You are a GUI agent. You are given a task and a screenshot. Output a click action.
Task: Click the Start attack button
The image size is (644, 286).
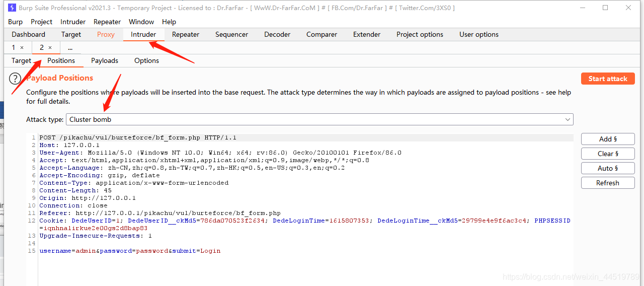tap(608, 79)
